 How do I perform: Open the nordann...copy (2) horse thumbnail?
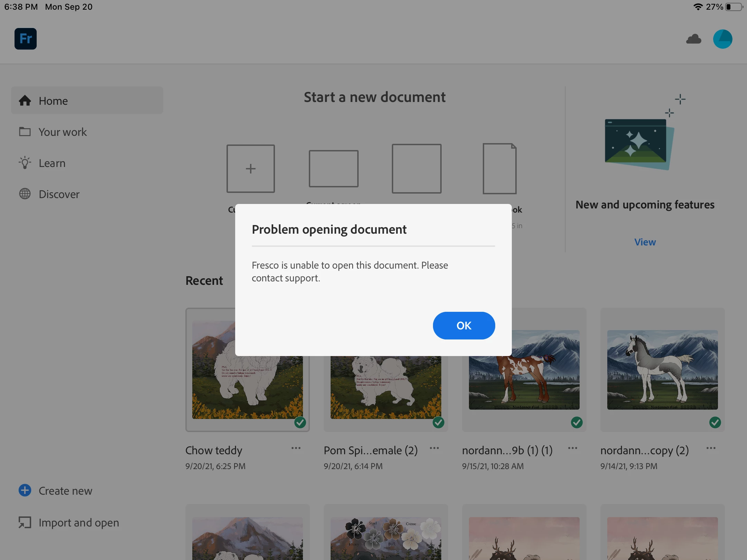pyautogui.click(x=662, y=370)
